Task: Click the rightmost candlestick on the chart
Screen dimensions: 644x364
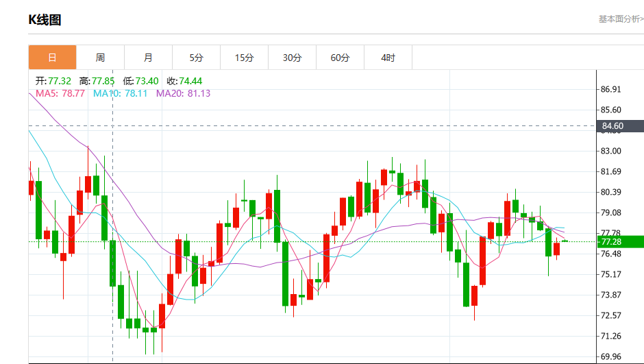Action: (565, 241)
